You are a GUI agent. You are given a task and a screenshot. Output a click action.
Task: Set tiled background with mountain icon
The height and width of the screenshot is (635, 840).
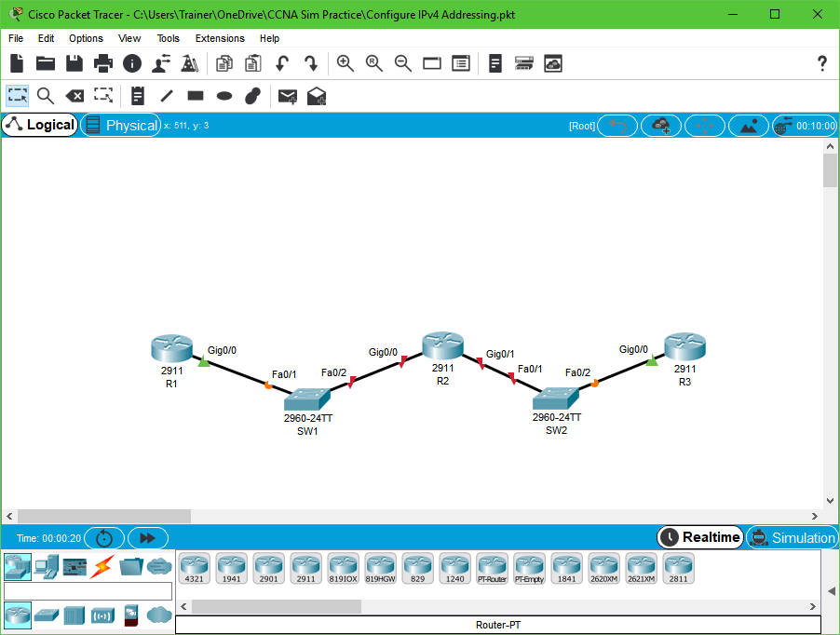pyautogui.click(x=749, y=126)
